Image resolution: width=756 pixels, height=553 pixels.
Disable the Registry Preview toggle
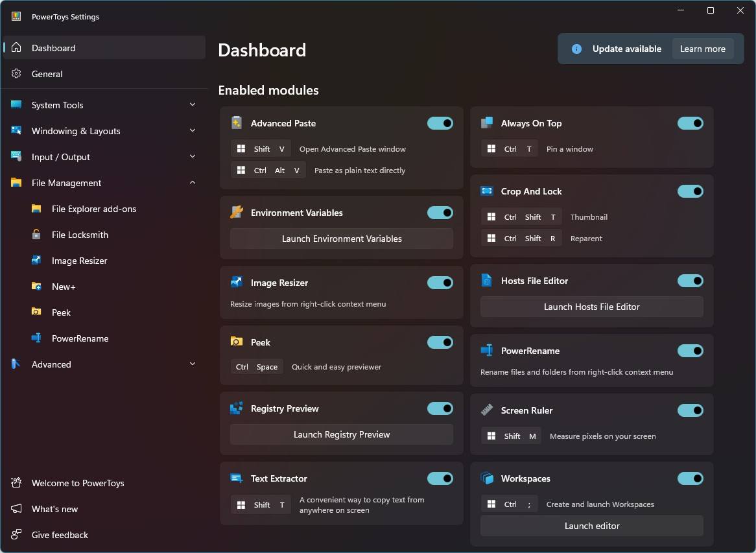tap(440, 408)
